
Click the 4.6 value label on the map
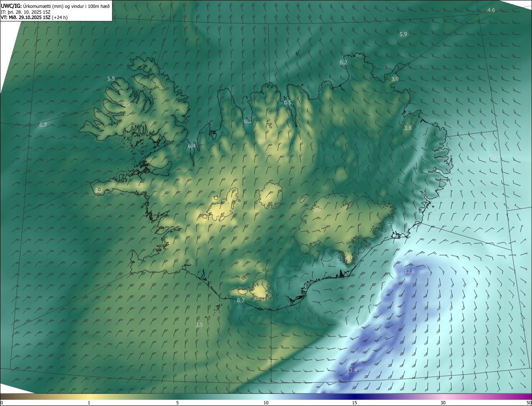491,10
